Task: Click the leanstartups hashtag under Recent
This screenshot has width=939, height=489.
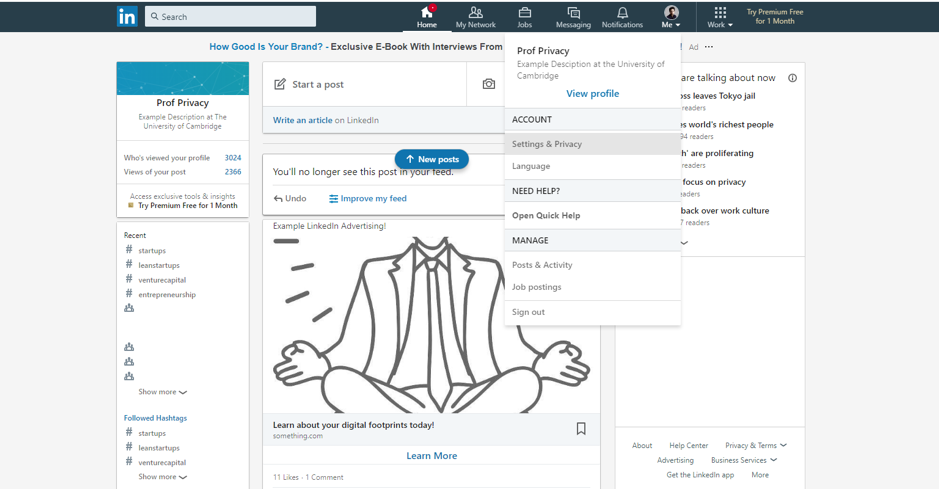Action: [159, 265]
